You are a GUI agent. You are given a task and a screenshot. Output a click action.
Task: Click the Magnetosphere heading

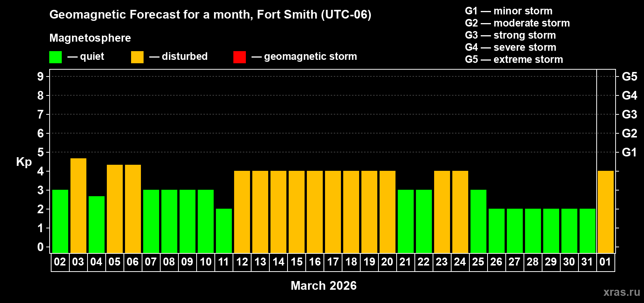pos(90,38)
